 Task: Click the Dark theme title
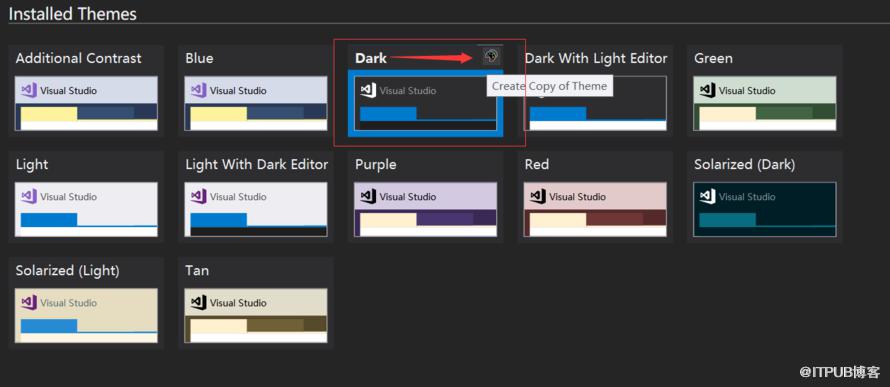[371, 58]
